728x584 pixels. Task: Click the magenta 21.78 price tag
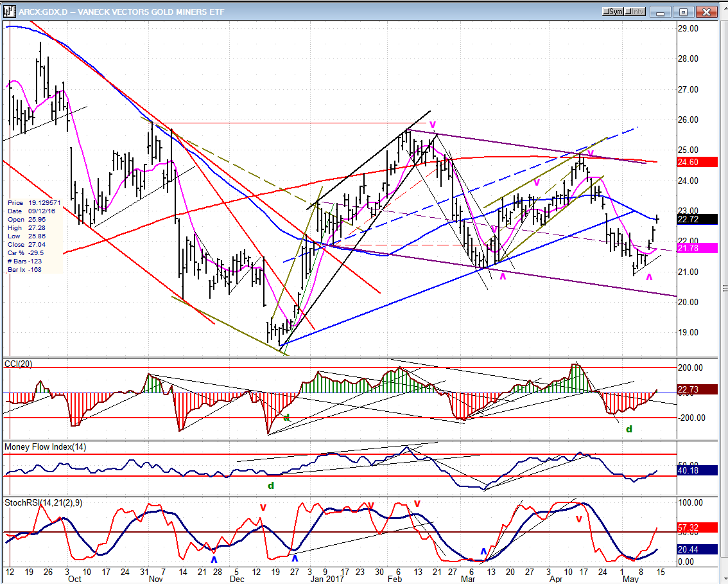point(696,248)
